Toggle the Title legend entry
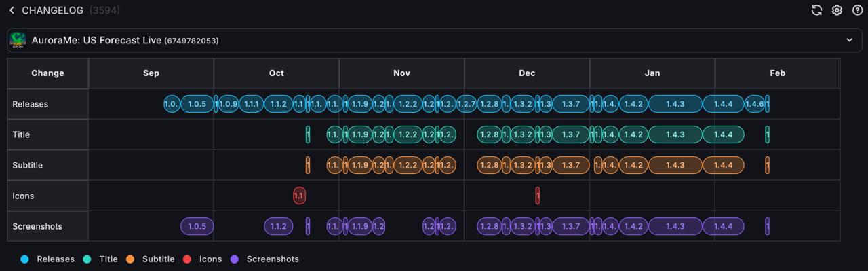Image resolution: width=868 pixels, height=271 pixels. (x=100, y=259)
